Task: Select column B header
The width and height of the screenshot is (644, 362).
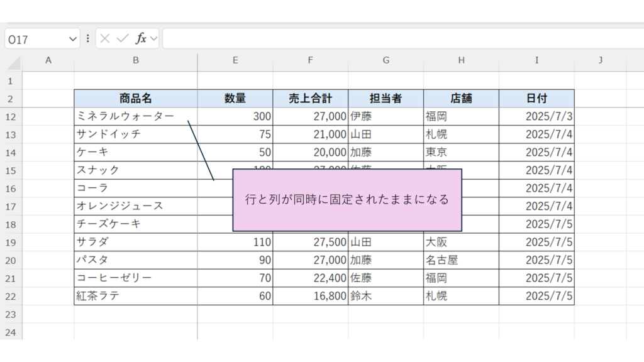Action: coord(135,60)
